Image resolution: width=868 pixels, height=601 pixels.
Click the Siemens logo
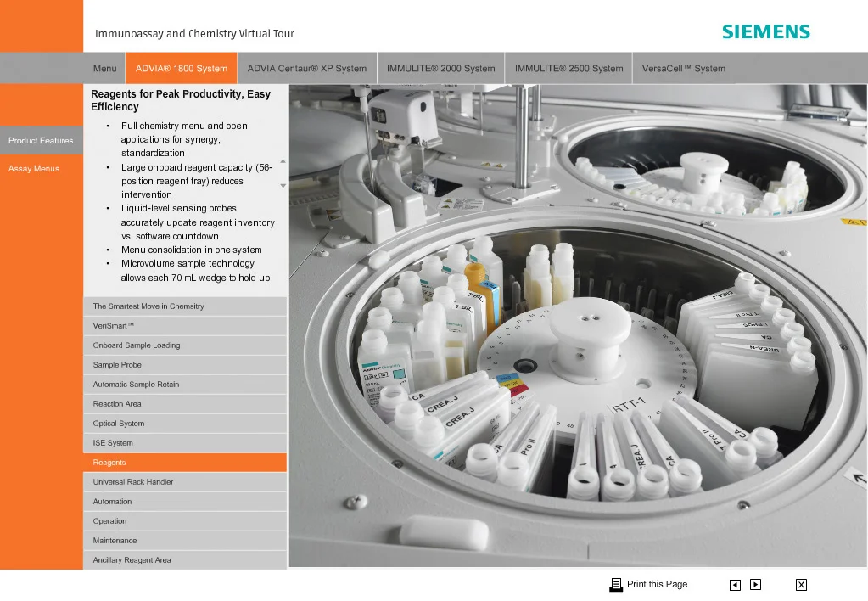[x=766, y=32]
